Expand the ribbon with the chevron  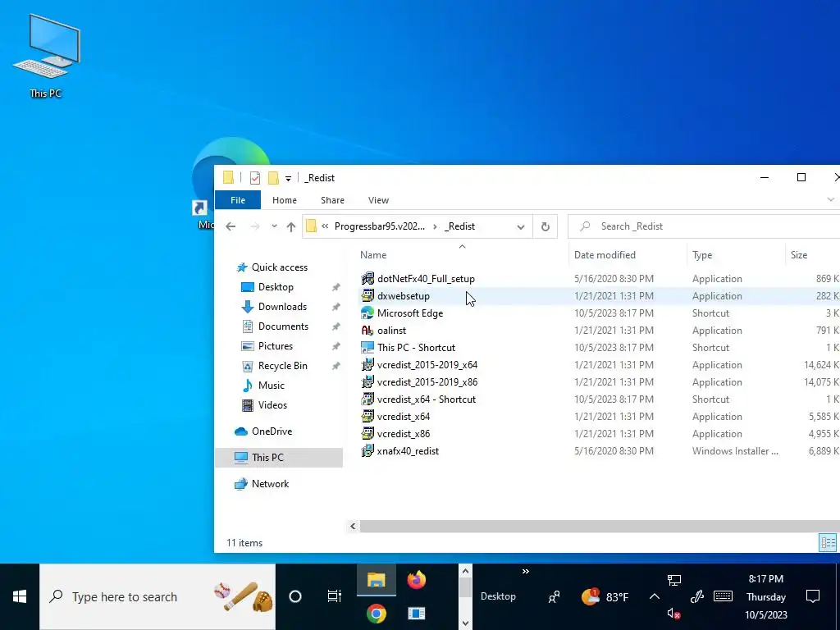tap(830, 199)
